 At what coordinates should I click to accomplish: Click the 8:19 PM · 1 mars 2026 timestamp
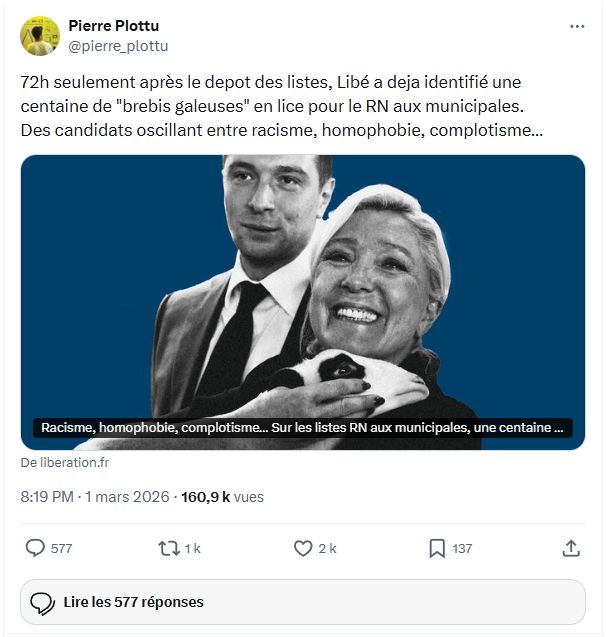click(95, 496)
